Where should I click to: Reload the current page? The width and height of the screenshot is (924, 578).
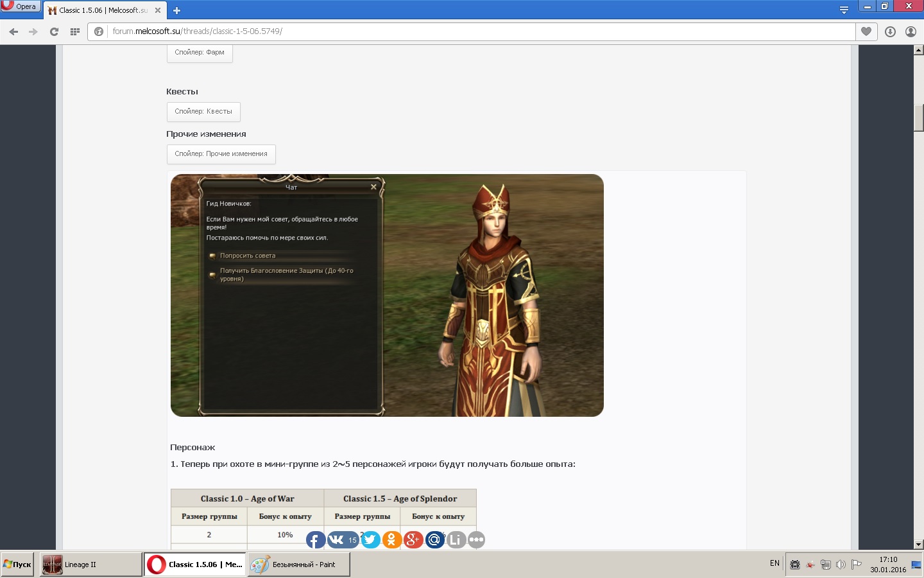(x=54, y=31)
